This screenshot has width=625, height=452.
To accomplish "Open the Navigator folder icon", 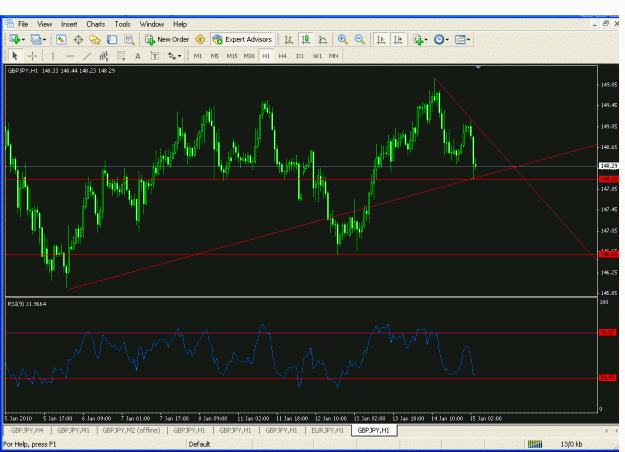I will click(x=95, y=39).
